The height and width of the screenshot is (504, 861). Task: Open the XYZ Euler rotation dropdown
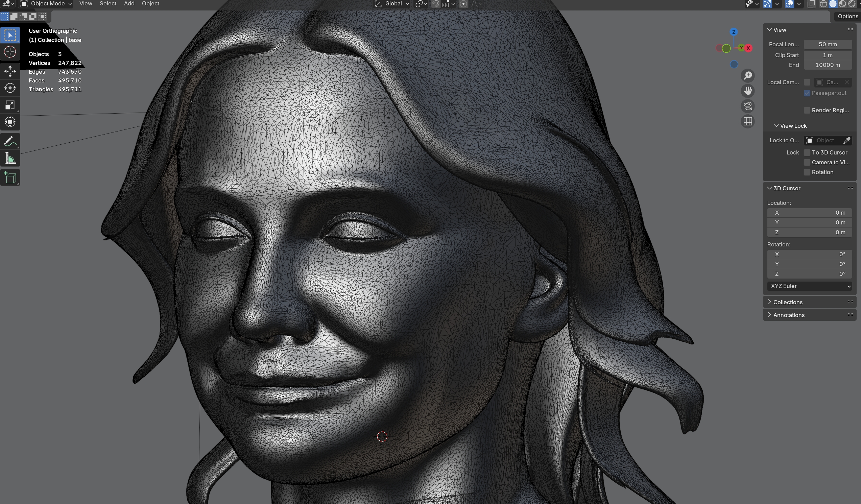[x=809, y=286]
